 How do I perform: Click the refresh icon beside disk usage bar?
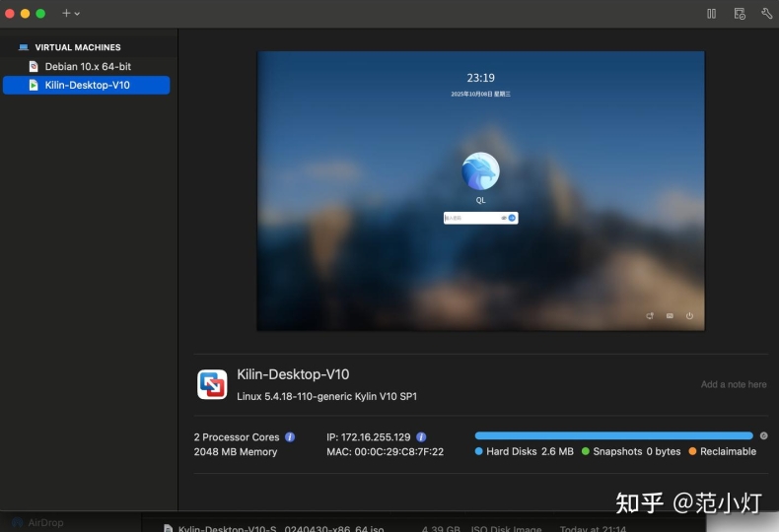coord(763,435)
